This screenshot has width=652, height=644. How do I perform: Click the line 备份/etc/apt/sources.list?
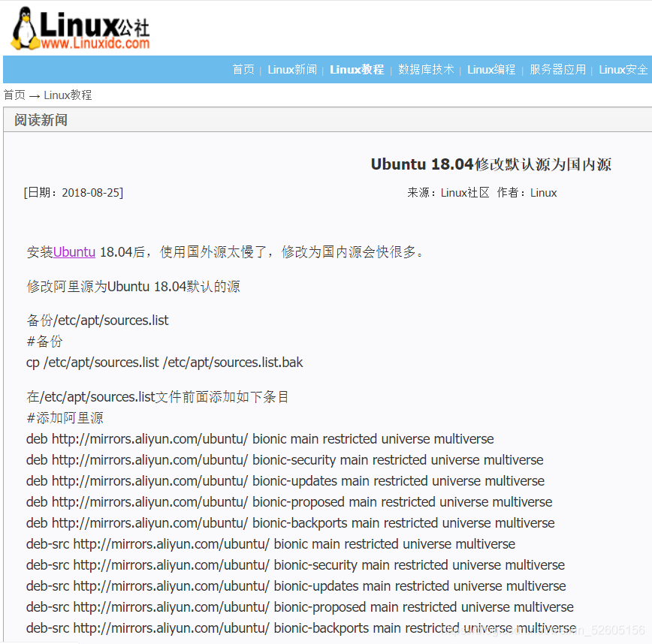[x=98, y=320]
